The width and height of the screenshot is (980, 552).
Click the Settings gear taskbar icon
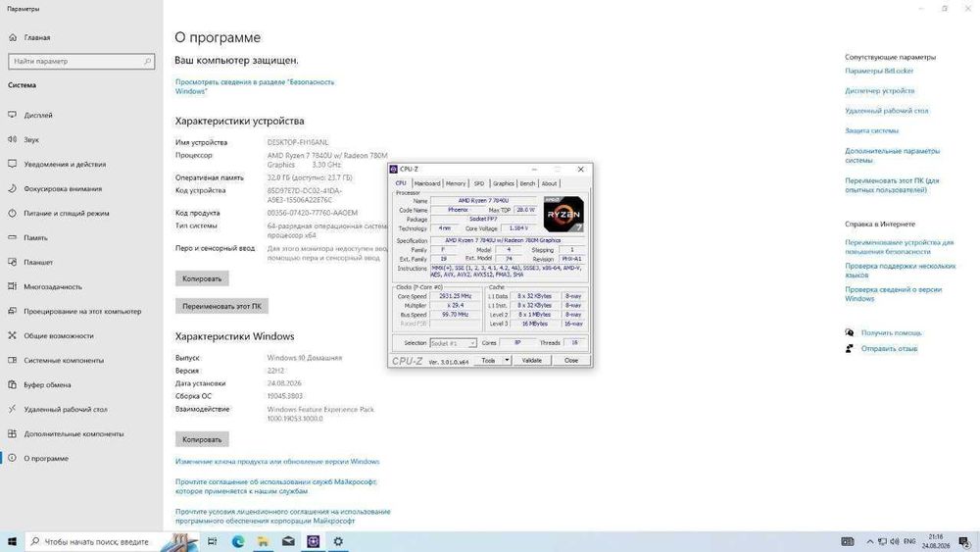pos(338,541)
